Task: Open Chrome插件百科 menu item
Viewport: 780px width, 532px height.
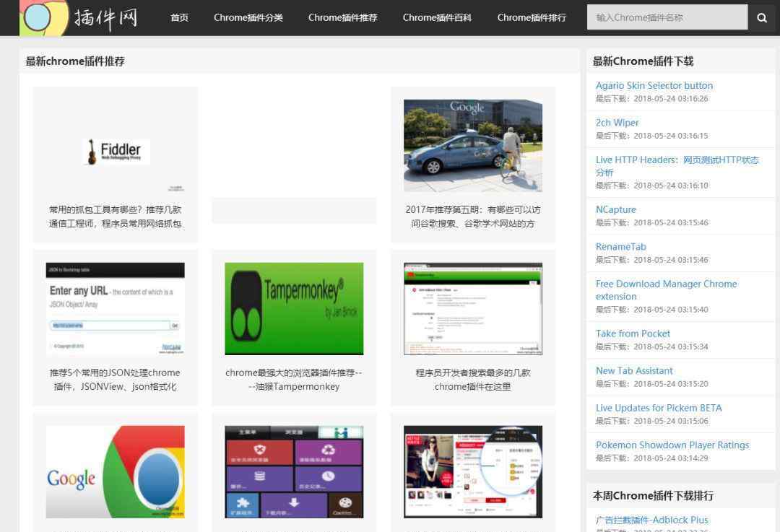Action: click(x=437, y=18)
